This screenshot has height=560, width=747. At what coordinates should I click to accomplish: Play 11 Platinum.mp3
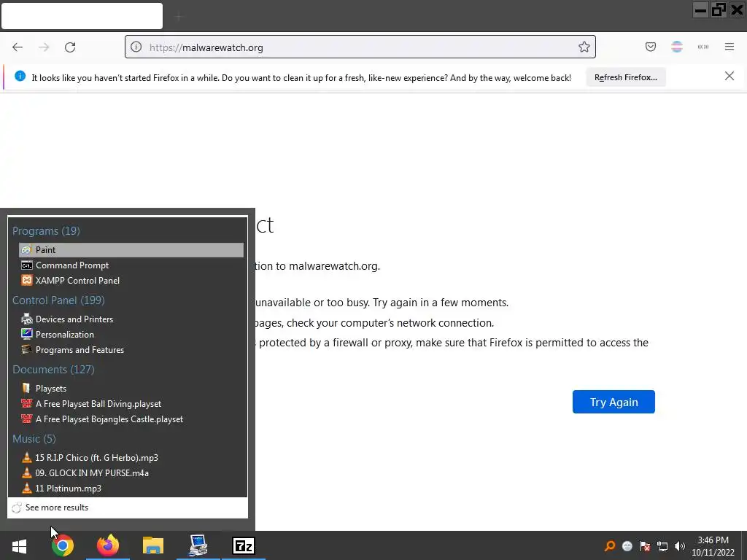[131, 488]
